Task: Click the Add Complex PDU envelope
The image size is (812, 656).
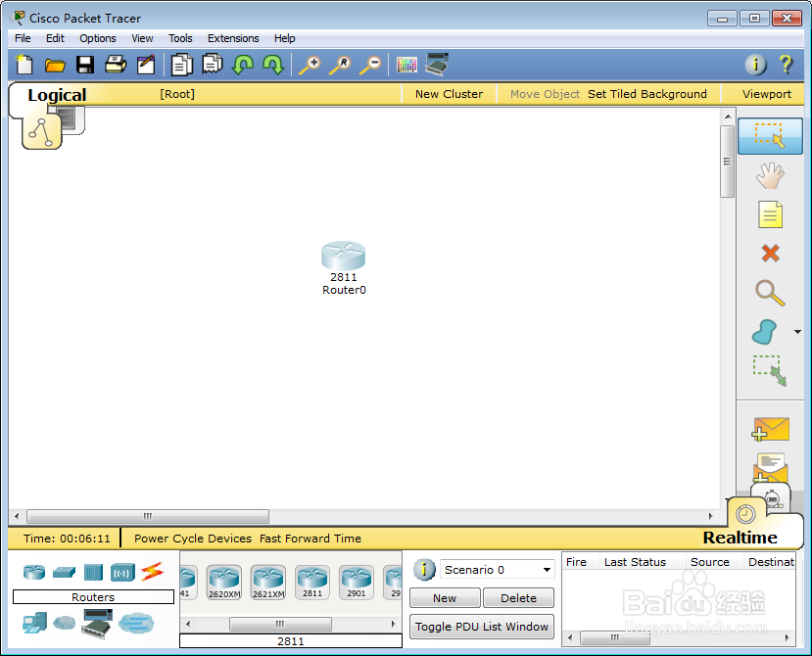Action: pyautogui.click(x=770, y=468)
